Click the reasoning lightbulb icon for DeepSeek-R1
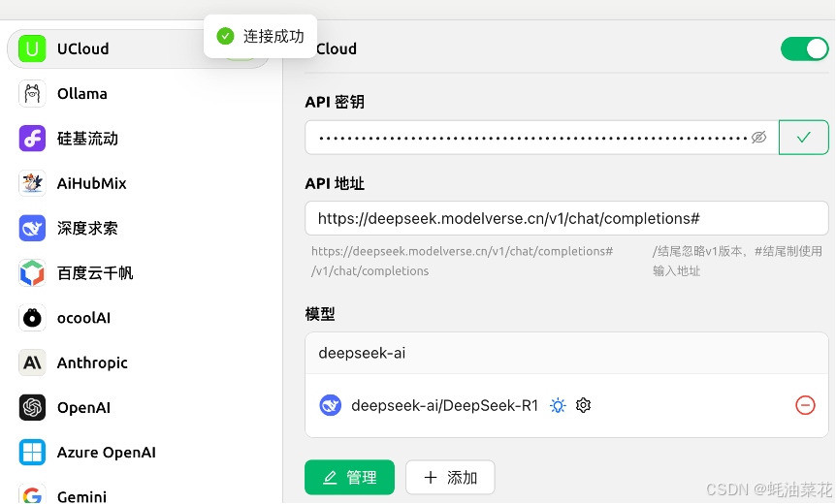Screen dimensions: 836x504 (558, 405)
